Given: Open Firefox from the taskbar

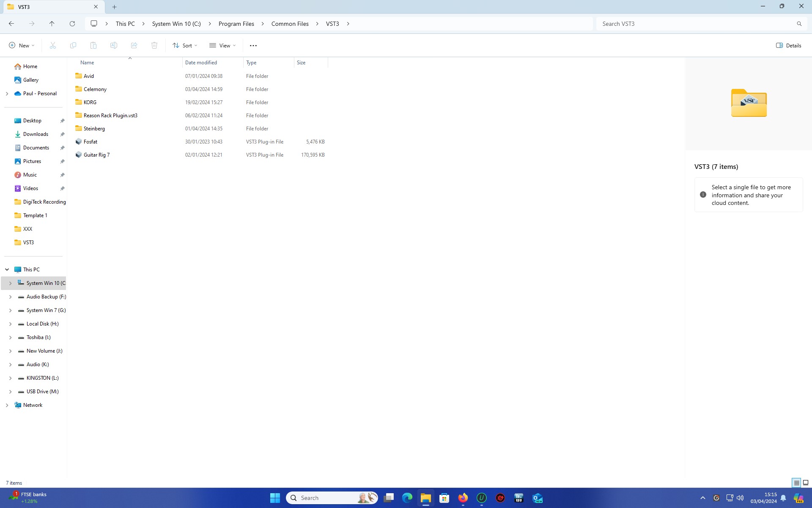Looking at the screenshot, I should click(x=463, y=498).
